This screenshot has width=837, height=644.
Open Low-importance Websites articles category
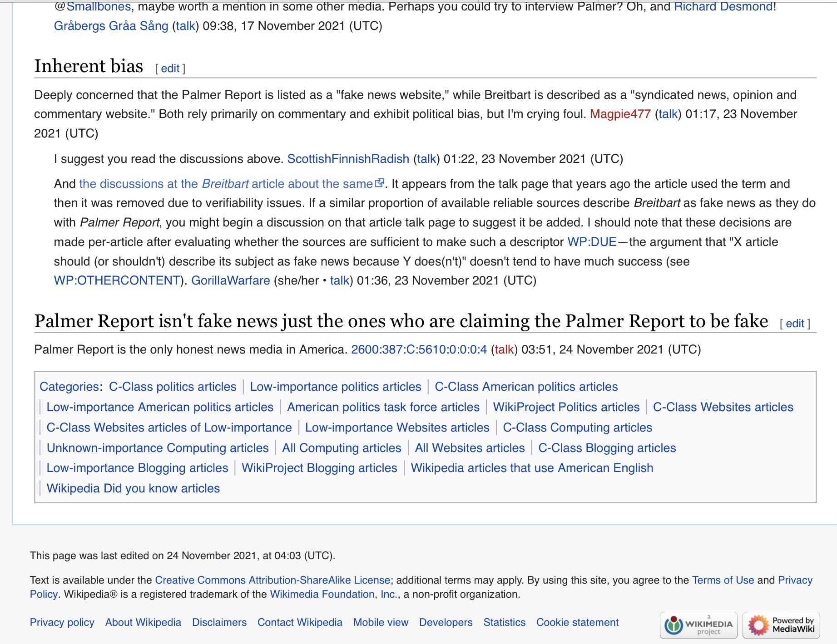click(x=397, y=428)
